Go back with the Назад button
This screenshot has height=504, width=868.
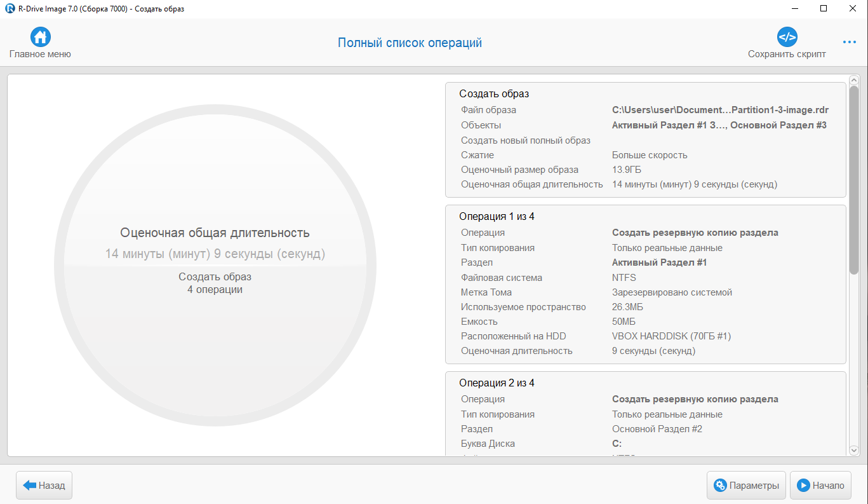[44, 486]
